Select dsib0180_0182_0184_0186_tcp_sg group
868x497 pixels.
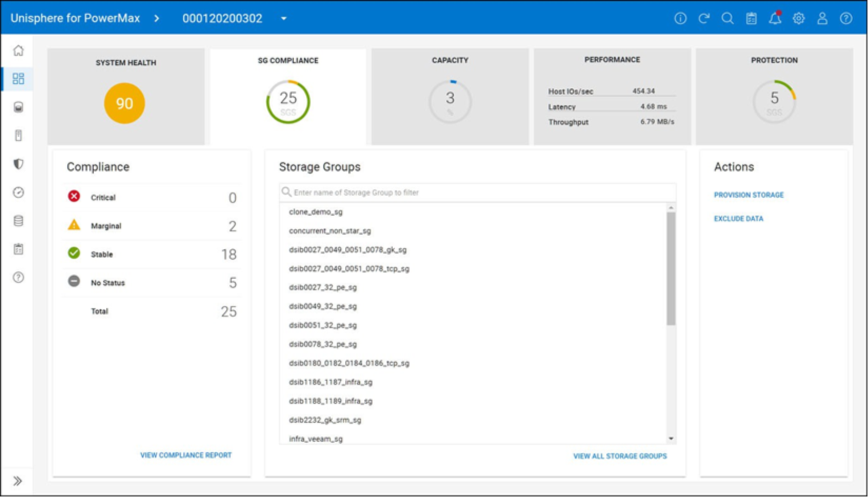click(349, 363)
